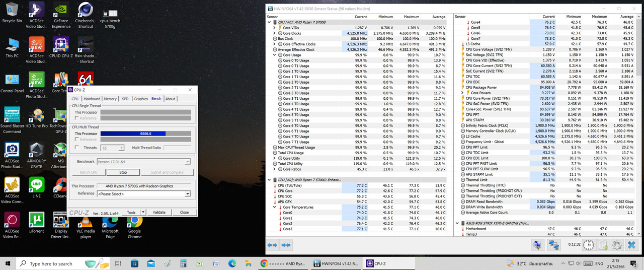Switch to the Memory tab
The image size is (644, 270).
coord(110,99)
